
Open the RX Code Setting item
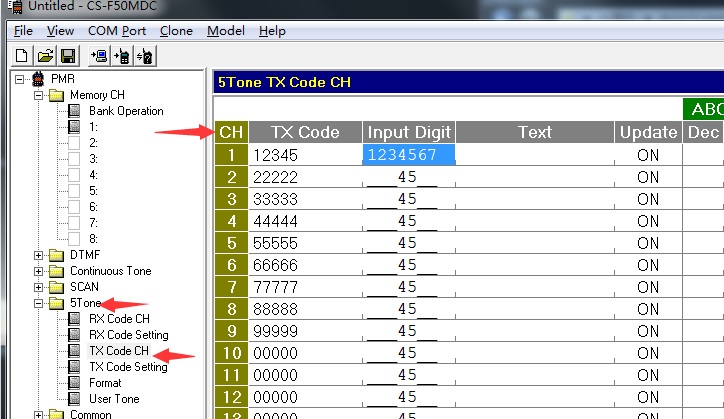129,335
